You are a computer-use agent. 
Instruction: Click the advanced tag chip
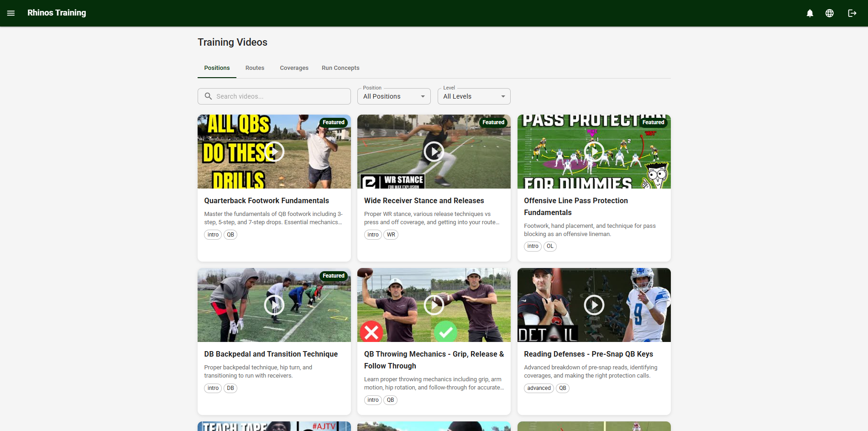pos(539,388)
